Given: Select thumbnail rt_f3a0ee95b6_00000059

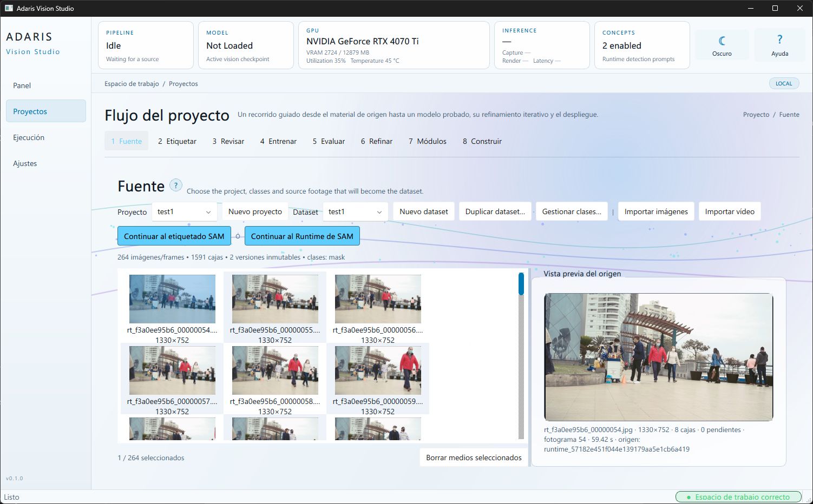Looking at the screenshot, I should click(378, 379).
